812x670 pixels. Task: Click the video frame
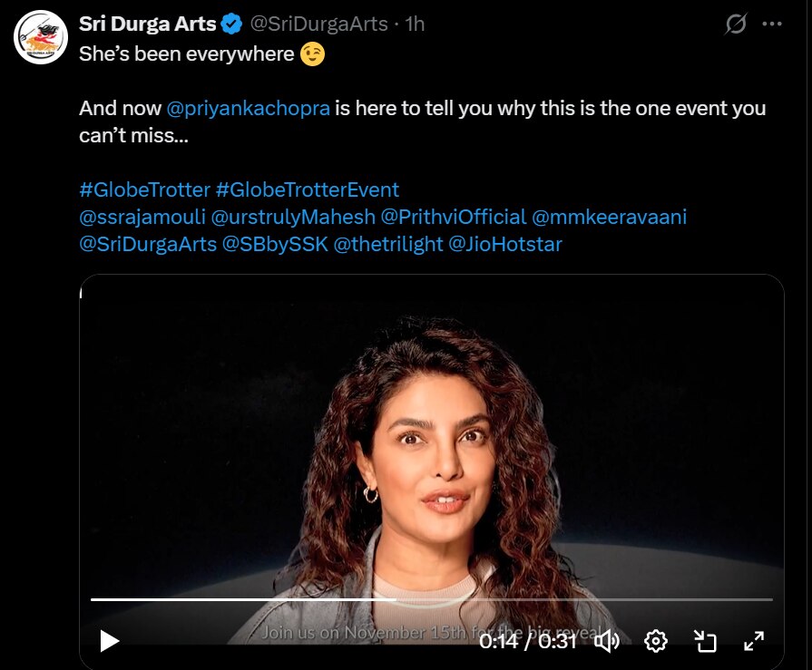pyautogui.click(x=431, y=435)
